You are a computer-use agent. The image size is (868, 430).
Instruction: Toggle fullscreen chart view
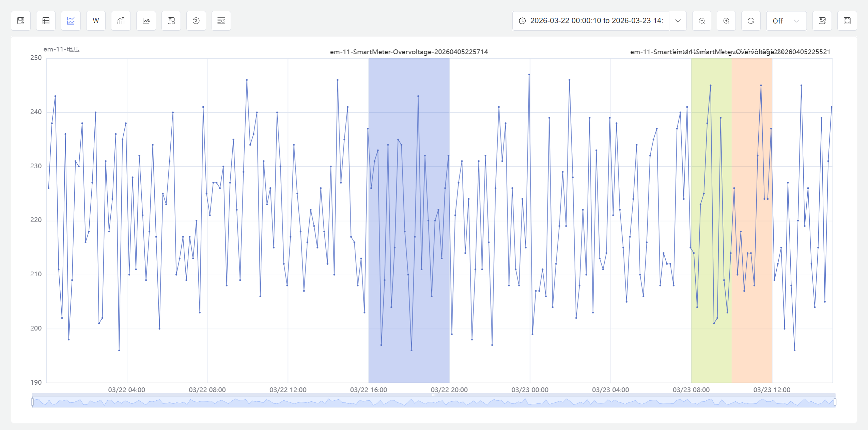coord(847,21)
